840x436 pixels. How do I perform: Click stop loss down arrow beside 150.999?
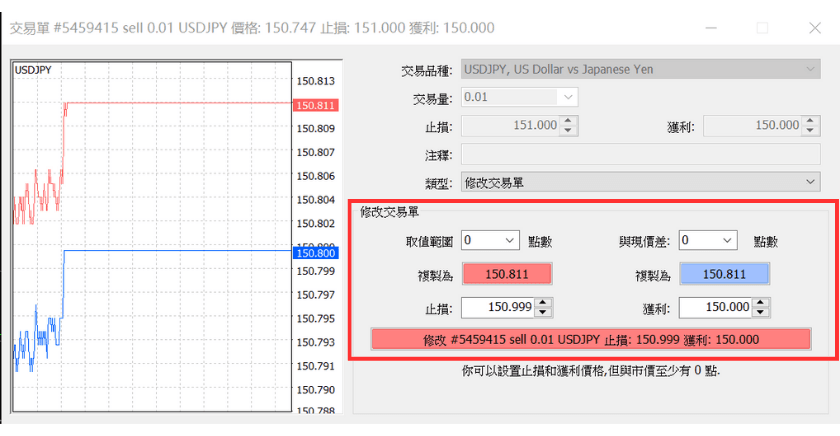pos(544,312)
